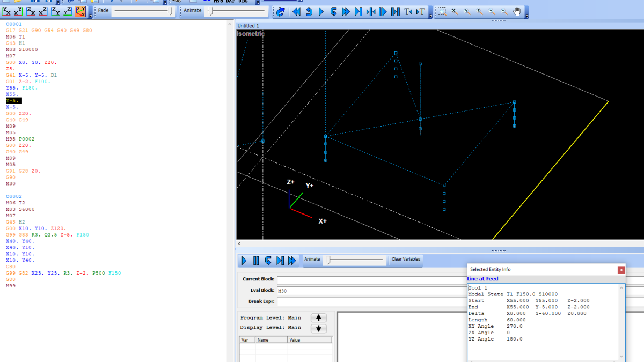Screen dimensions: 644x362
Task: Click the Break Expr input field
Action: (371, 302)
